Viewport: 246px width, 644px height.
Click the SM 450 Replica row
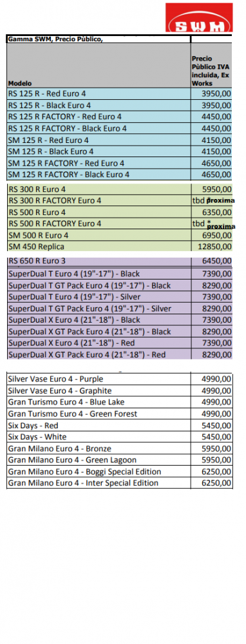[x=120, y=247]
